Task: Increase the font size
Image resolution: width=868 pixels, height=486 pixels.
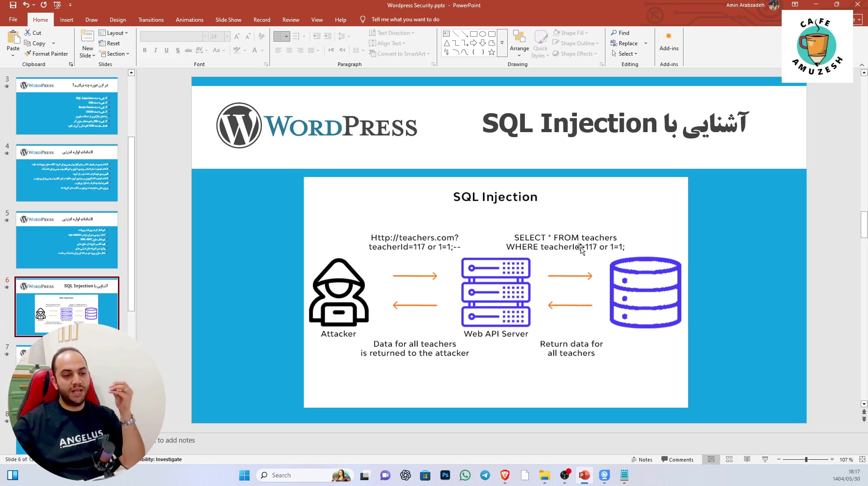Action: [237, 36]
